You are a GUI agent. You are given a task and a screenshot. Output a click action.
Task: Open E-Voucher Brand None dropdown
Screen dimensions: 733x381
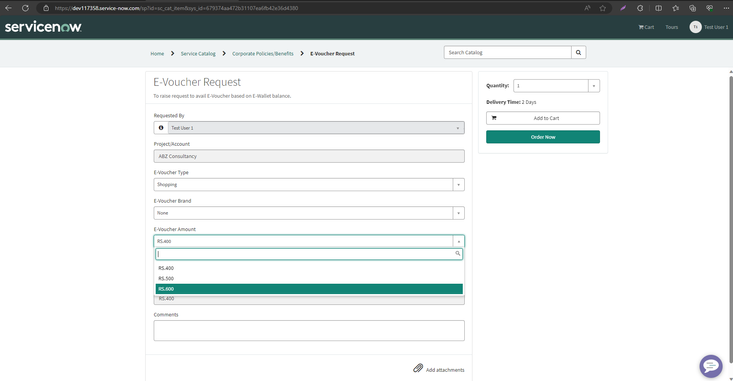pos(309,213)
